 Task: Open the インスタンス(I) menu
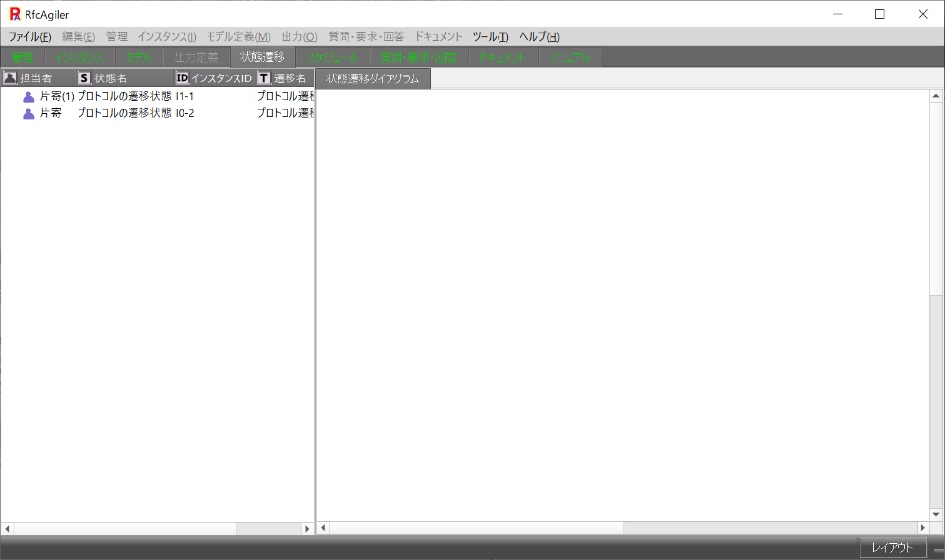point(167,36)
